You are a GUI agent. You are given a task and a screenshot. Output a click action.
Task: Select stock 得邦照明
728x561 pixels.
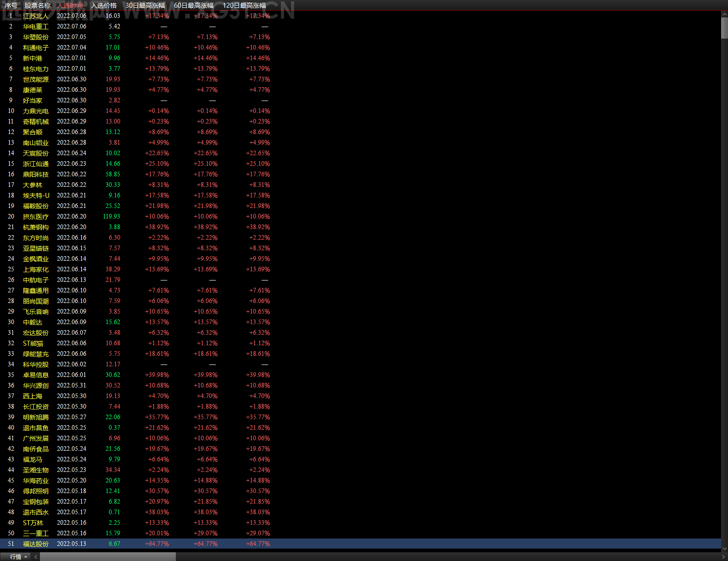coord(36,491)
